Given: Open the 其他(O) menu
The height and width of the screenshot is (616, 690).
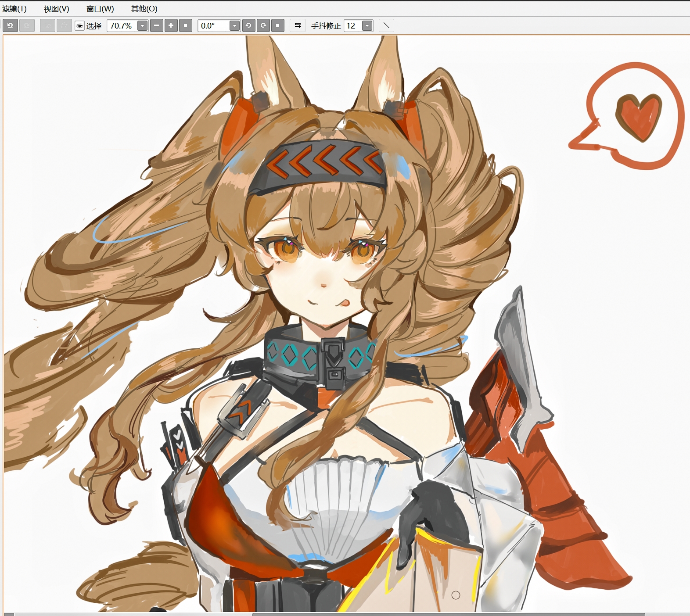Looking at the screenshot, I should pos(144,9).
